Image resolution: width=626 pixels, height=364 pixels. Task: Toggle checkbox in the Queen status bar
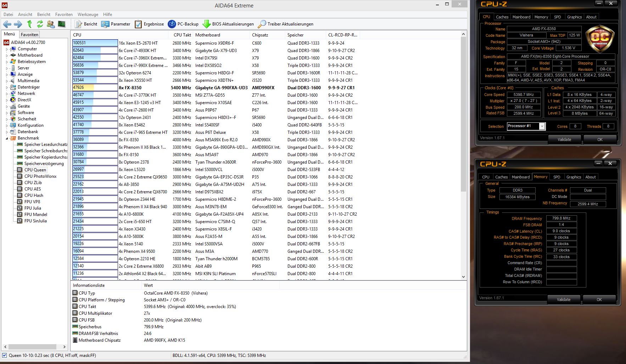click(x=5, y=355)
